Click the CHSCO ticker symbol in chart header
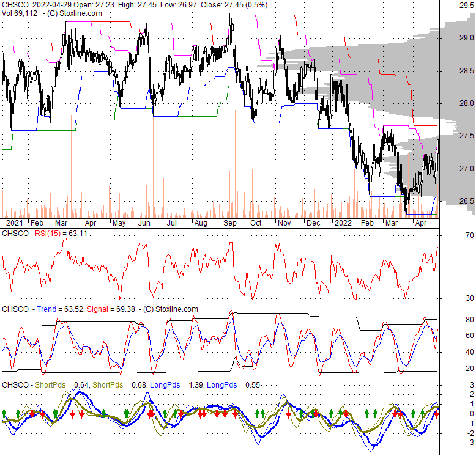Viewport: 476px width, 456px height. pyautogui.click(x=15, y=5)
